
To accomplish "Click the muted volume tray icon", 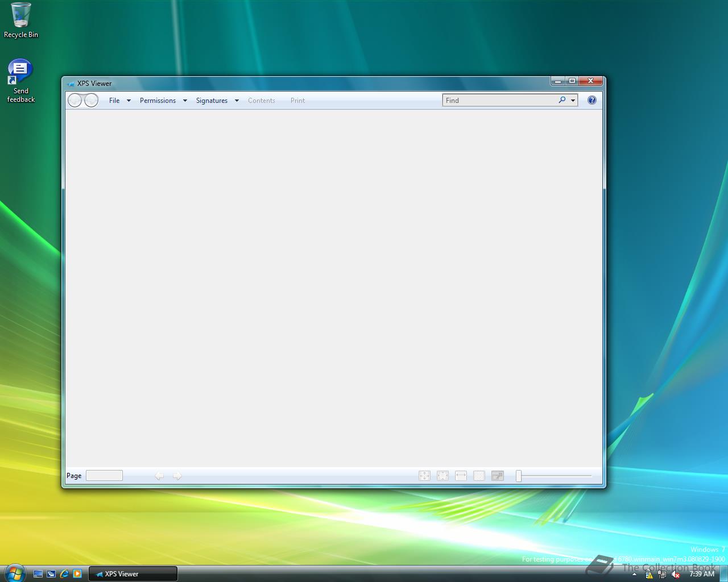I will click(676, 574).
